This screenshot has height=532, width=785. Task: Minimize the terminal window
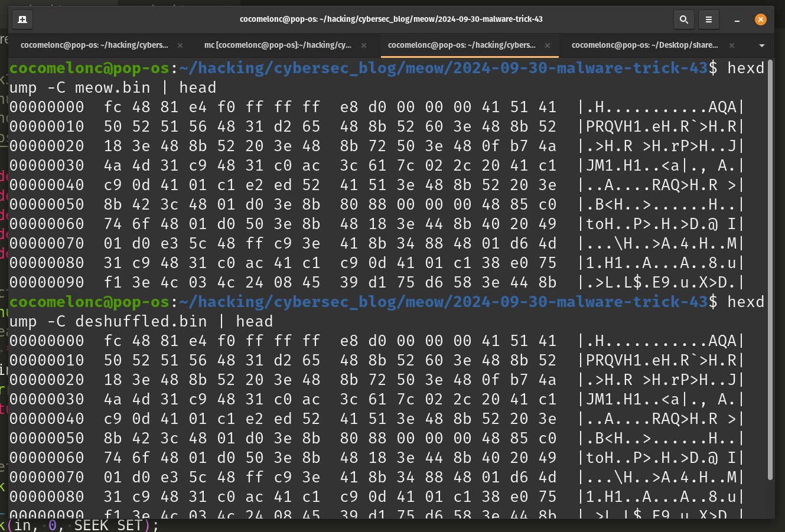pyautogui.click(x=737, y=20)
